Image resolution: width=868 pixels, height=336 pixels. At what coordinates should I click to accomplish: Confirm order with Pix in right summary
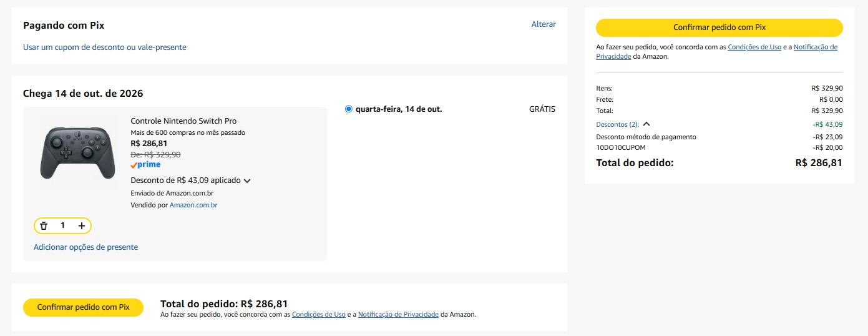click(719, 27)
